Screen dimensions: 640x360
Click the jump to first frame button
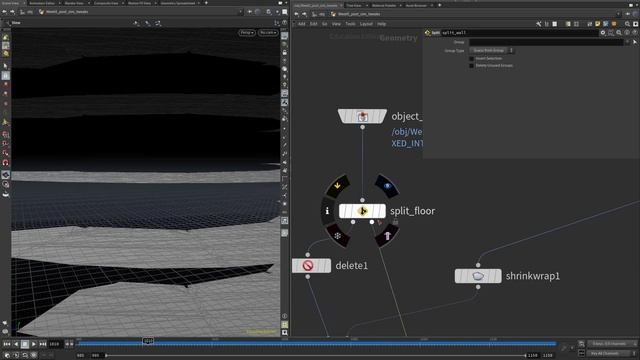[x=7, y=344]
